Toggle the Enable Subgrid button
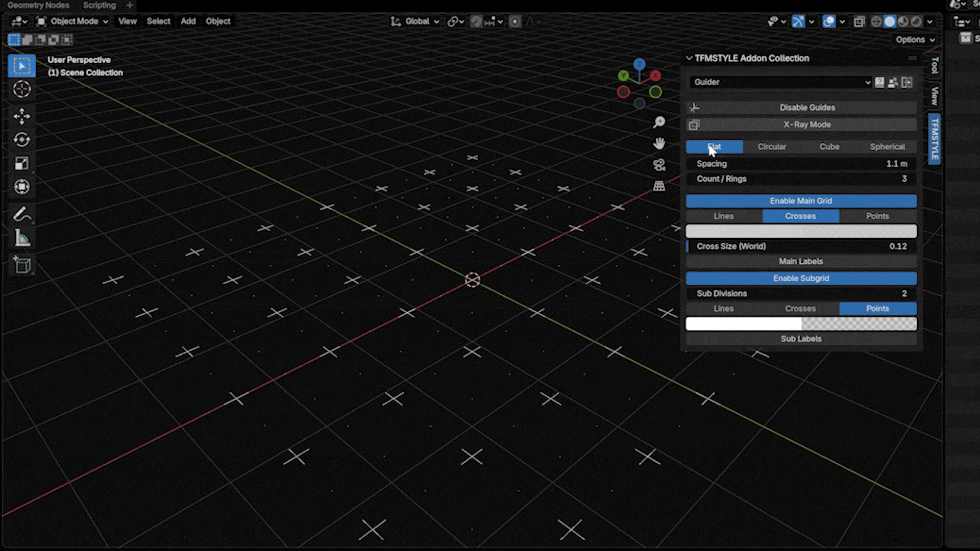This screenshot has height=551, width=980. [x=801, y=279]
